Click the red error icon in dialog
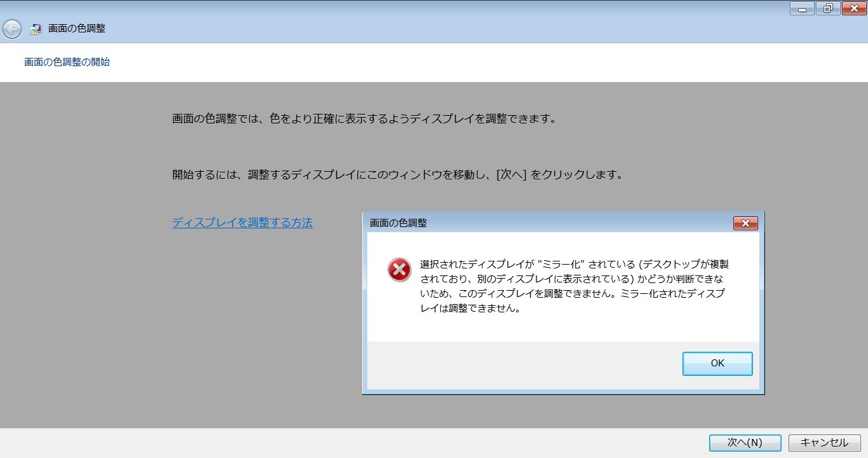868x458 pixels. coord(399,270)
